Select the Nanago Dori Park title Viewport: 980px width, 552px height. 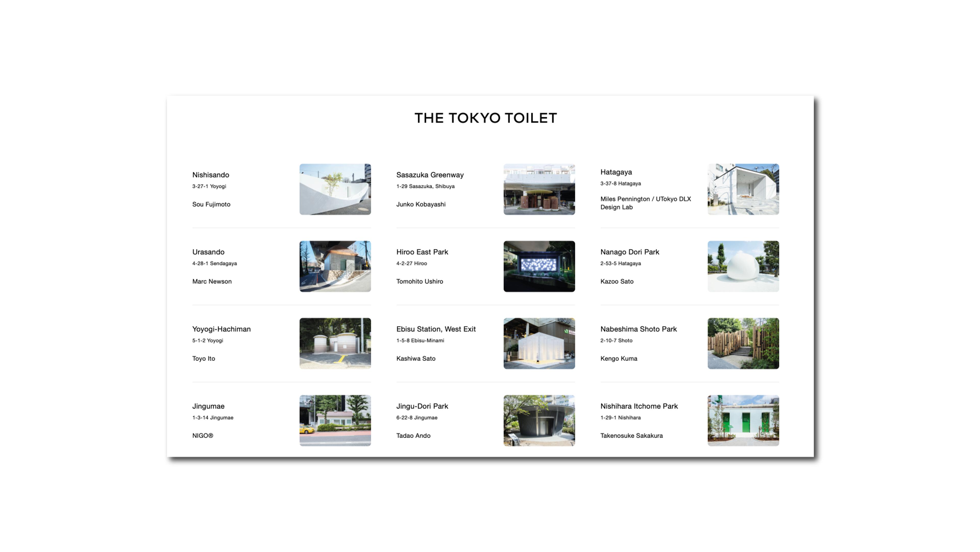point(630,252)
